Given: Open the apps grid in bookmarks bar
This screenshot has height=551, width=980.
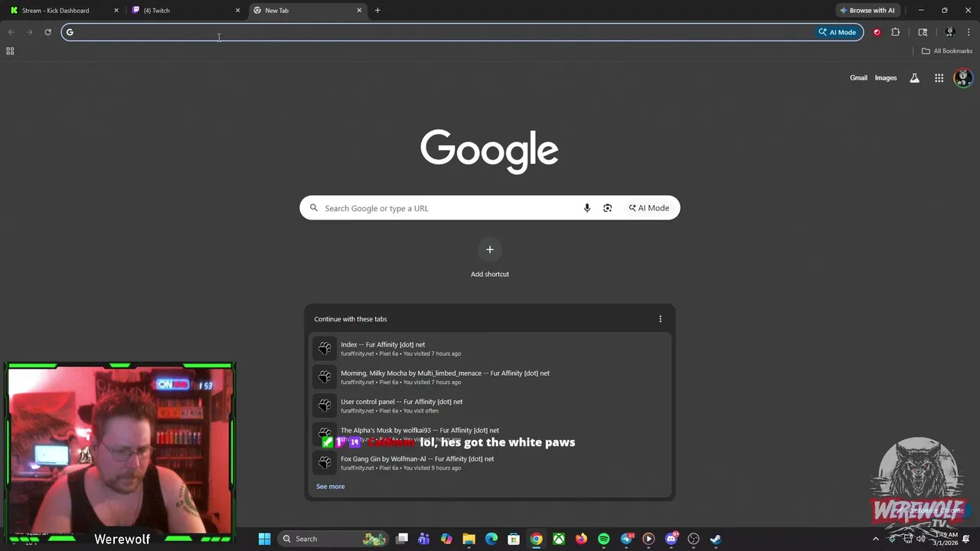Looking at the screenshot, I should tap(10, 51).
